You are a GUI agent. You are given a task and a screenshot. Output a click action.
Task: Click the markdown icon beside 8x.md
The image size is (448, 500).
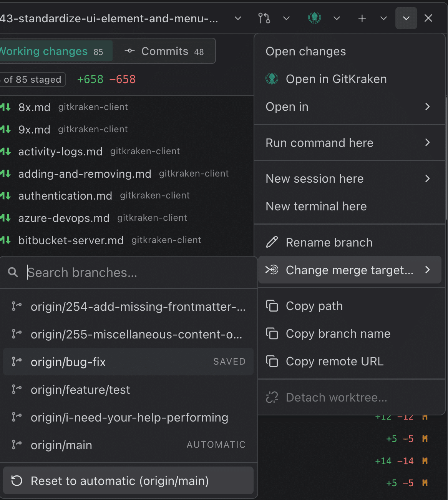pos(5,107)
